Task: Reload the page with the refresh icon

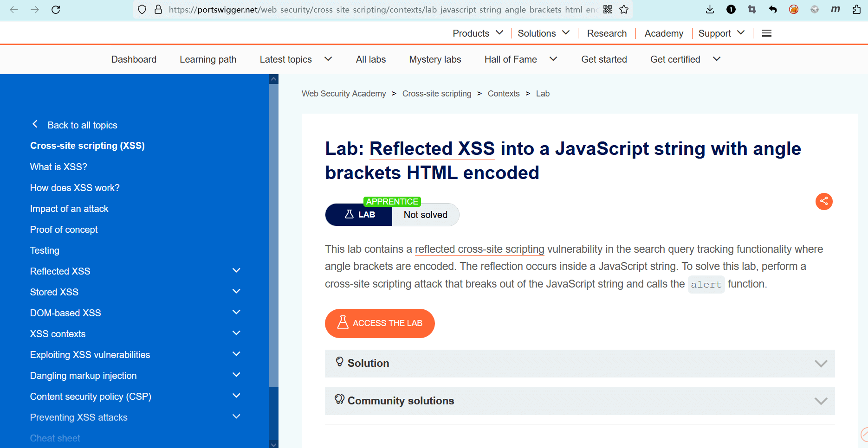Action: click(56, 9)
